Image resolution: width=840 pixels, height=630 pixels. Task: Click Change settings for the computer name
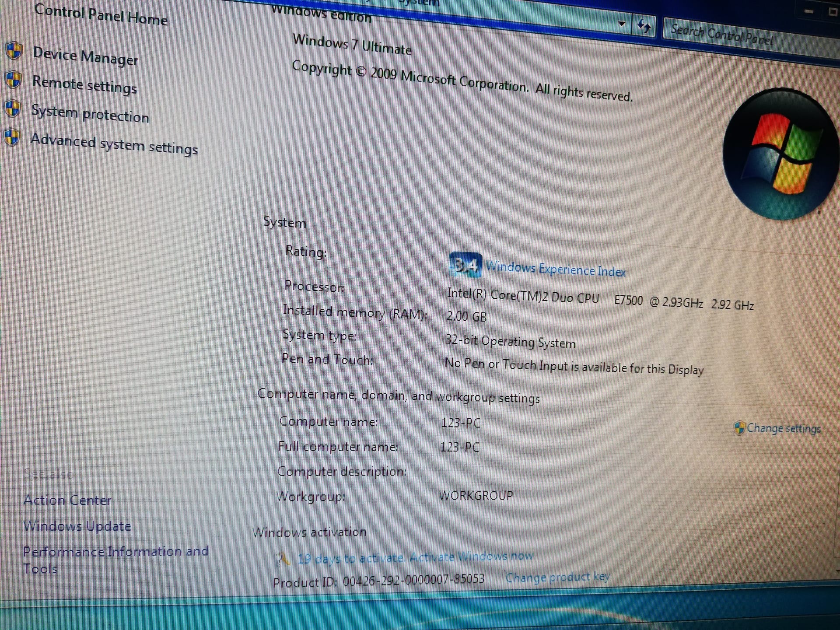pyautogui.click(x=784, y=428)
